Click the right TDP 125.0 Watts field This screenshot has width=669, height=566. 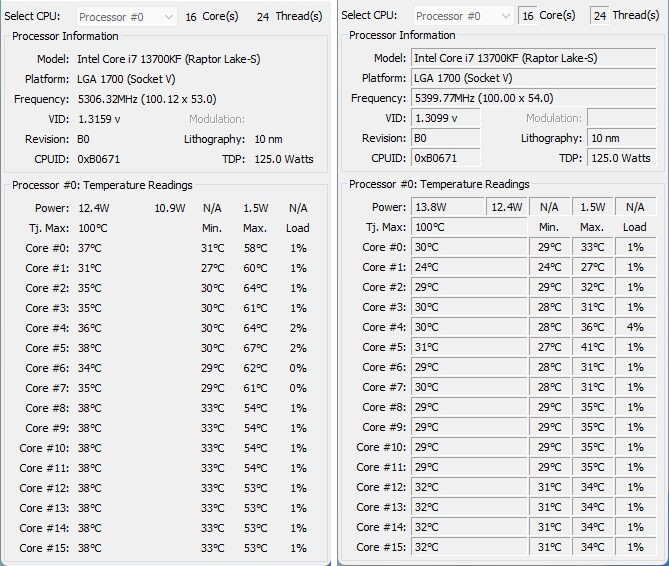[x=621, y=158]
